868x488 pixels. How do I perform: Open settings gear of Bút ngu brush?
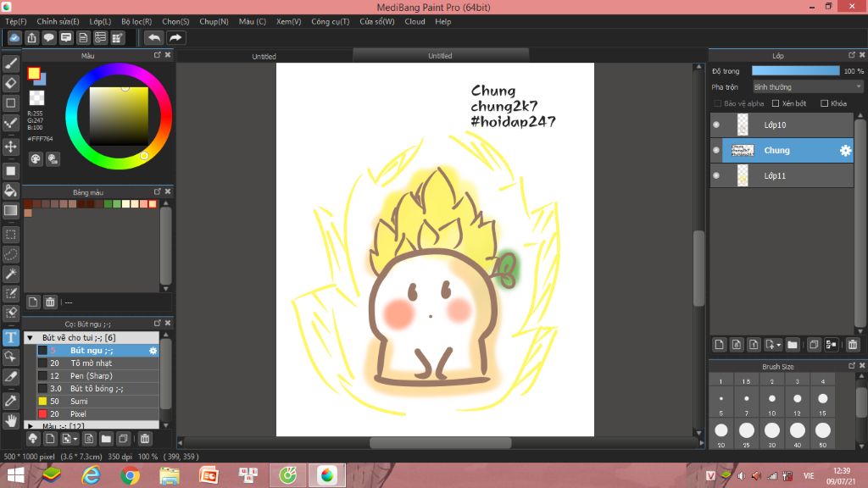click(x=153, y=351)
